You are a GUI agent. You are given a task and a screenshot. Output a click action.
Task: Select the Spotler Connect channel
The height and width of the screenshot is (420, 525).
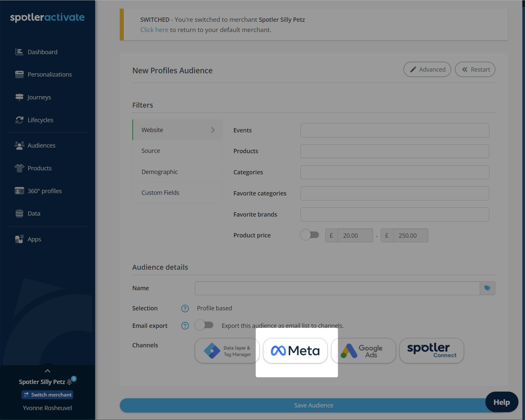pos(432,351)
